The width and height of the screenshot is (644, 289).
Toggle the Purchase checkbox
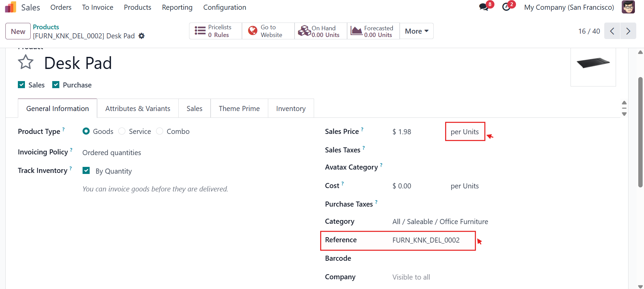[x=56, y=85]
